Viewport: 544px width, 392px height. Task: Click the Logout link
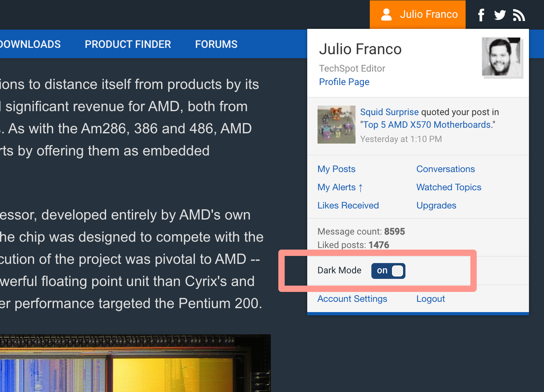pyautogui.click(x=430, y=299)
